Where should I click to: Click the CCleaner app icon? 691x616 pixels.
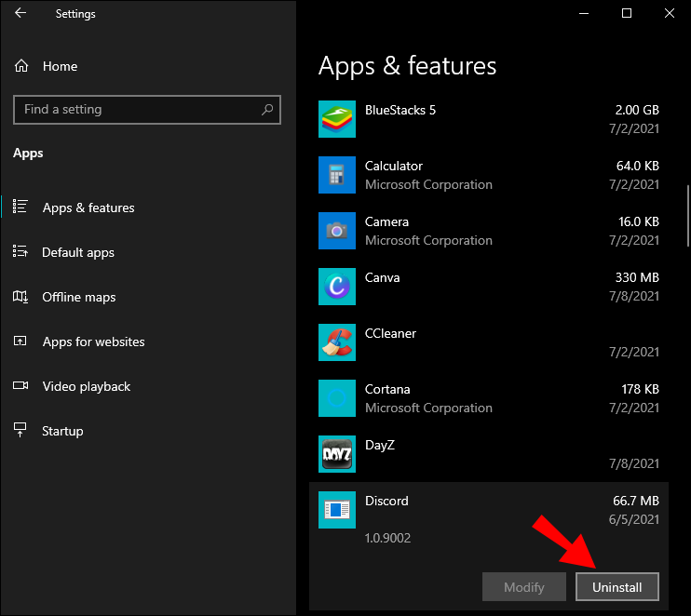pyautogui.click(x=336, y=342)
